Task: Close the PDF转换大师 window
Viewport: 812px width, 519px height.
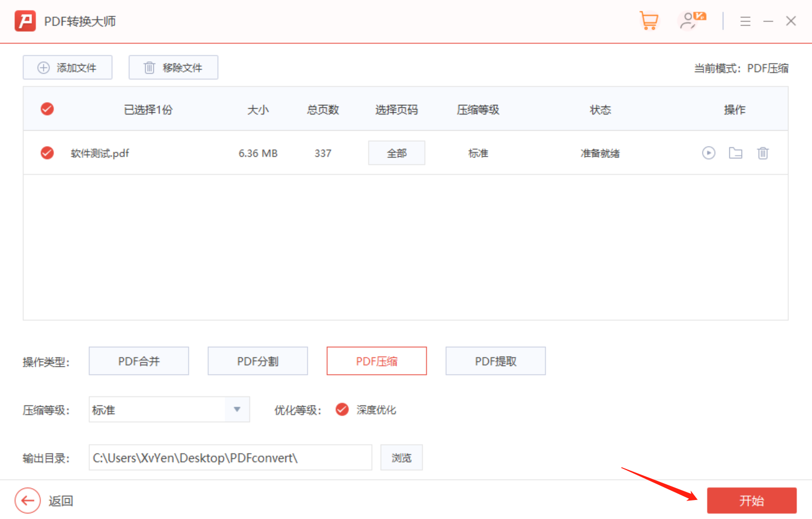Action: tap(791, 21)
